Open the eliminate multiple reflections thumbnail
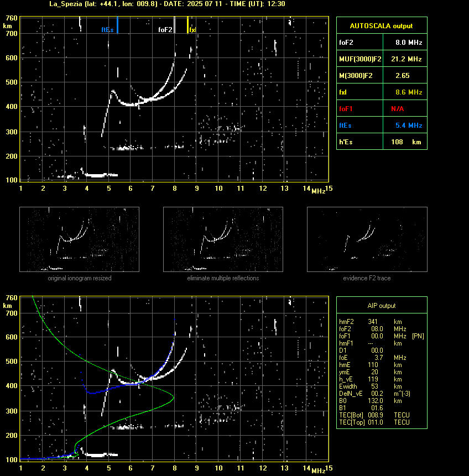The height and width of the screenshot is (476, 469). point(223,239)
